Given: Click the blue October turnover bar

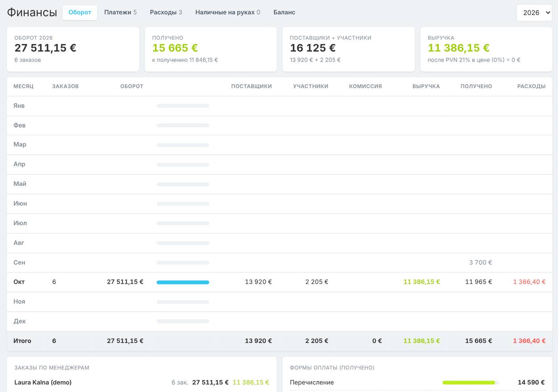Looking at the screenshot, I should pyautogui.click(x=183, y=282).
